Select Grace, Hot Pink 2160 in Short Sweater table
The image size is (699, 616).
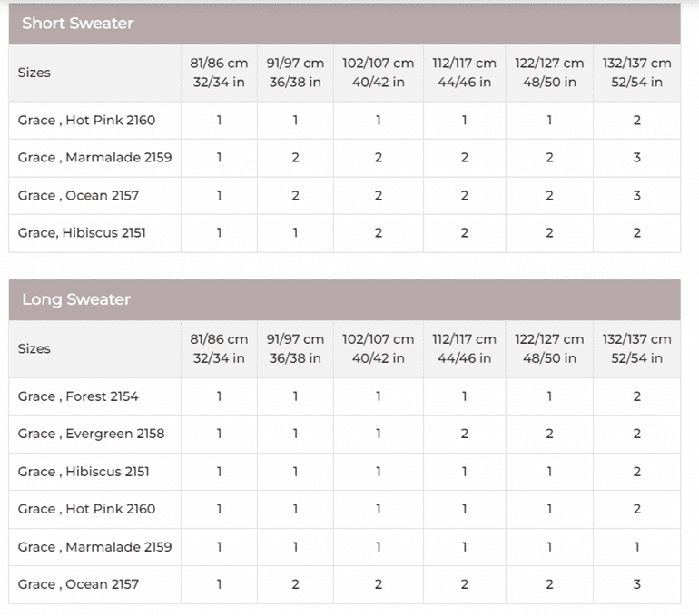[x=86, y=120]
